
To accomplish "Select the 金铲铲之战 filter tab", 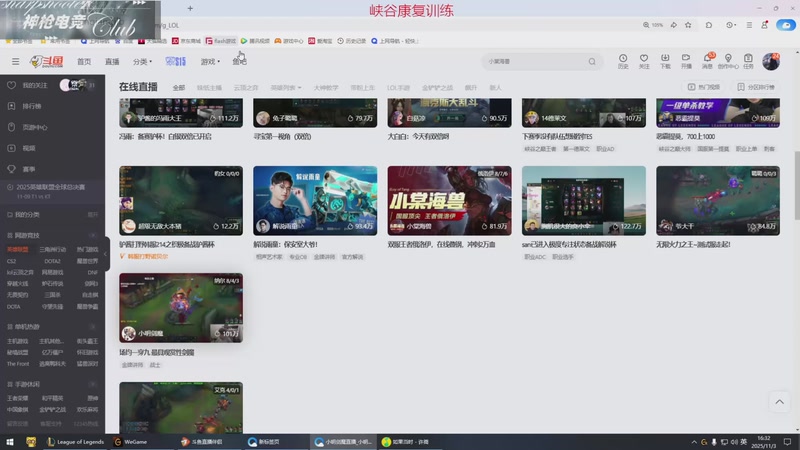I will tap(437, 88).
